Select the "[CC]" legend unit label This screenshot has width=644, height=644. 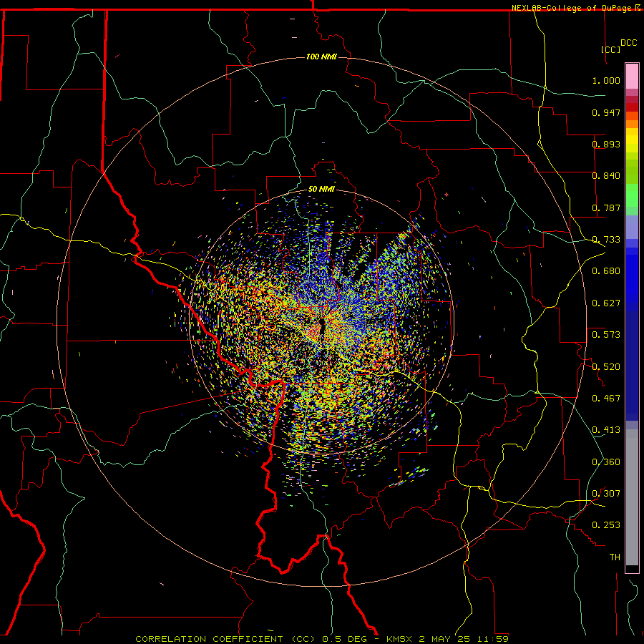click(611, 49)
